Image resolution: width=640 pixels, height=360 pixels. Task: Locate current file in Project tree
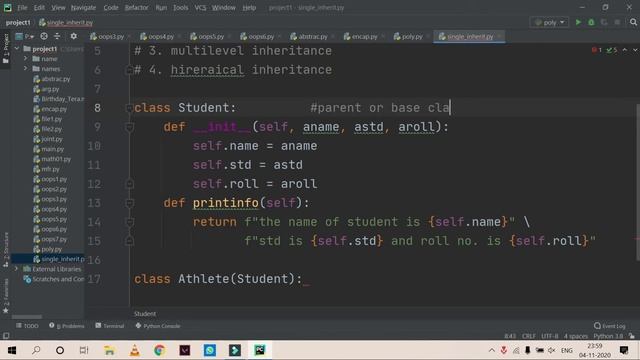pos(44,36)
